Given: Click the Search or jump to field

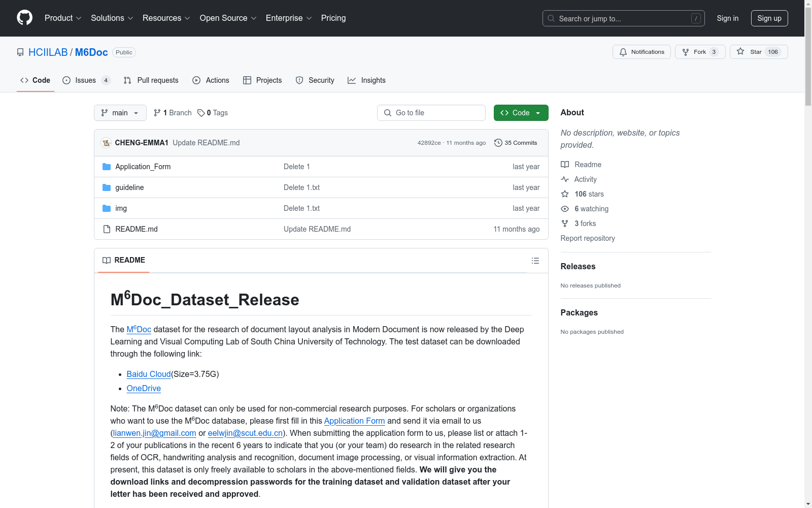Looking at the screenshot, I should pos(624,18).
